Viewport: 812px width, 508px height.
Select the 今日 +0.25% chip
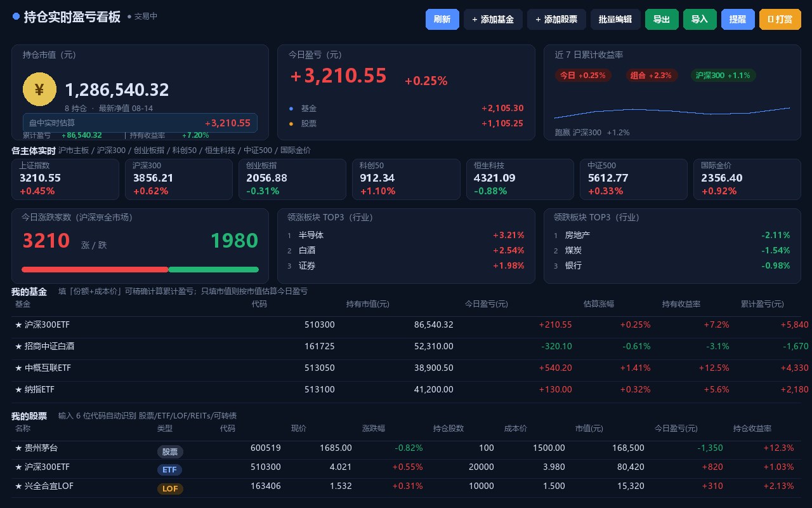(x=583, y=75)
